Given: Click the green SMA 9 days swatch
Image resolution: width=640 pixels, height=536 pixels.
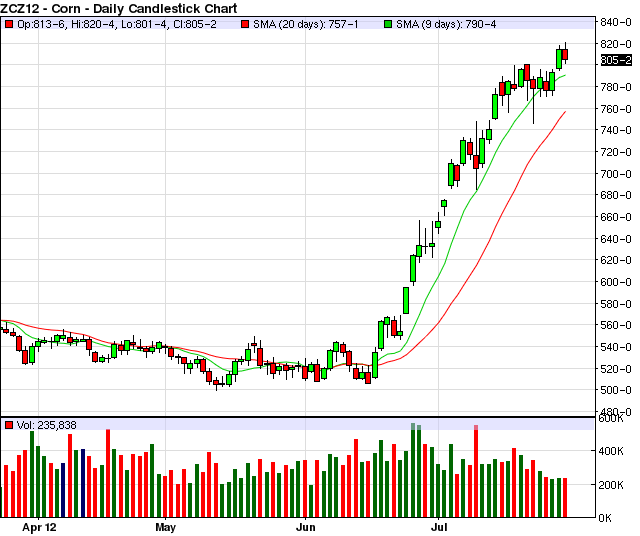Looking at the screenshot, I should click(x=388, y=24).
